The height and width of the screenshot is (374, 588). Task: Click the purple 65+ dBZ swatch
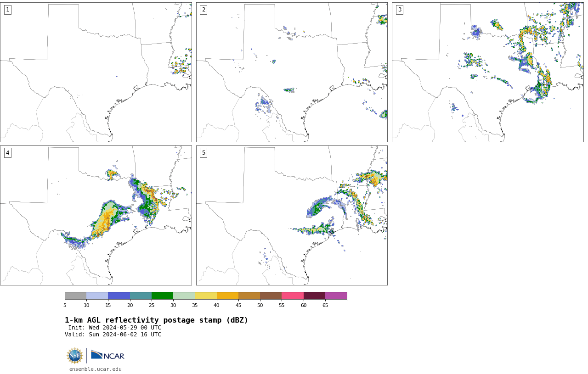[x=336, y=296]
